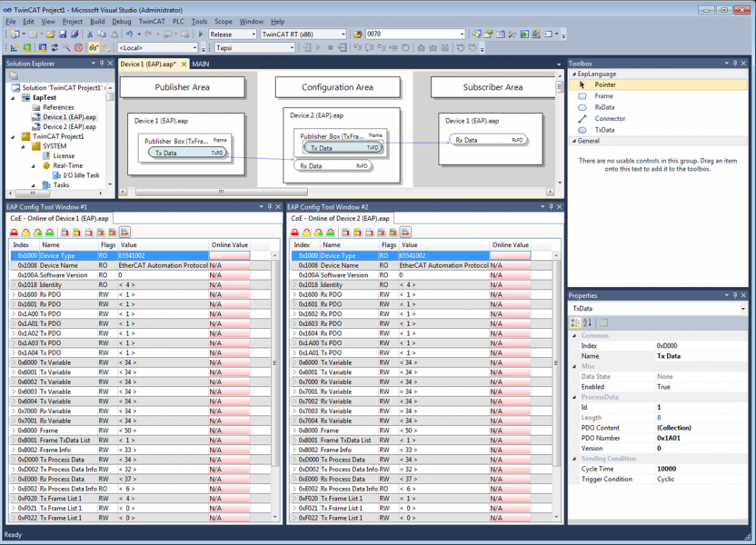This screenshot has width=756, height=545.
Task: Select Tx Data node in Device 1 publisher box
Action: (187, 154)
